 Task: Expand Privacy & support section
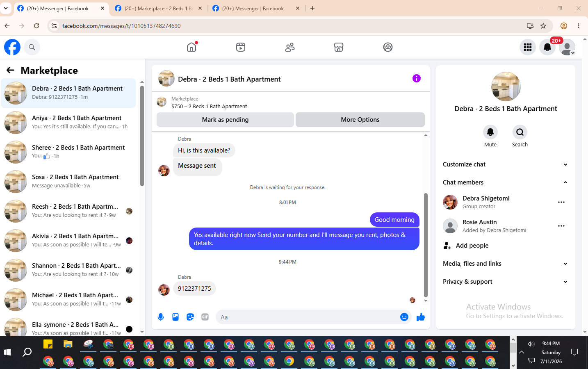[x=506, y=282]
